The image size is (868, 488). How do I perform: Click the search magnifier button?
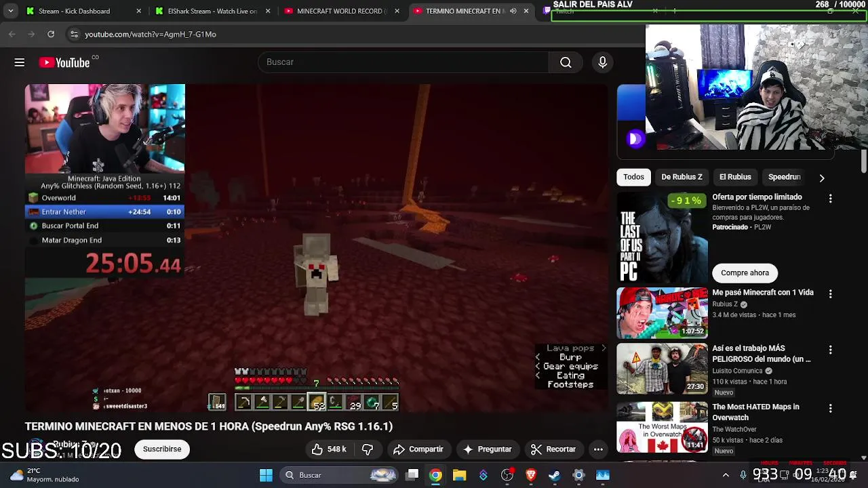coord(566,62)
